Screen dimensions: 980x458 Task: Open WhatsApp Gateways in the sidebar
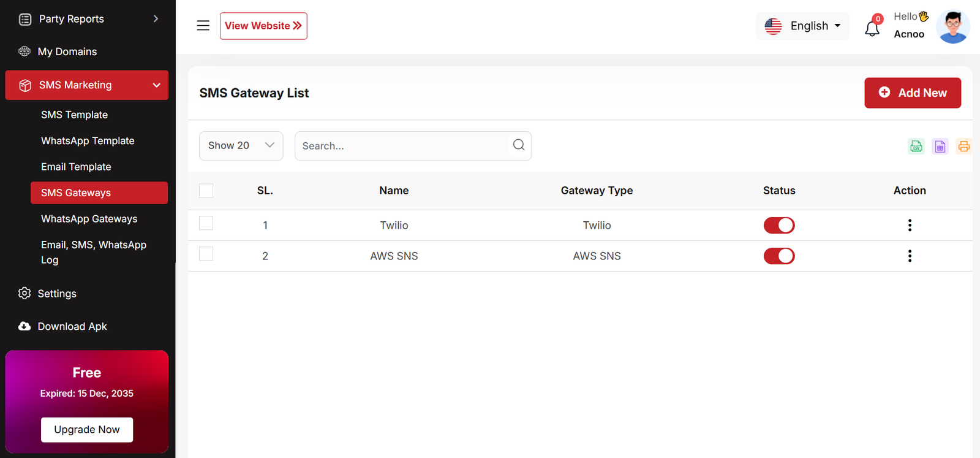(89, 219)
